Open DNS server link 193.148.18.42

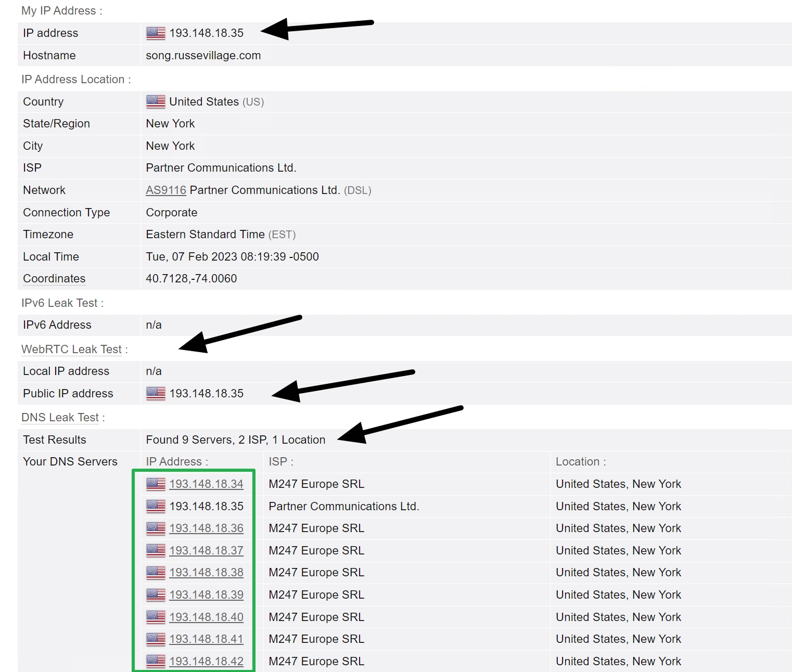[x=206, y=661]
